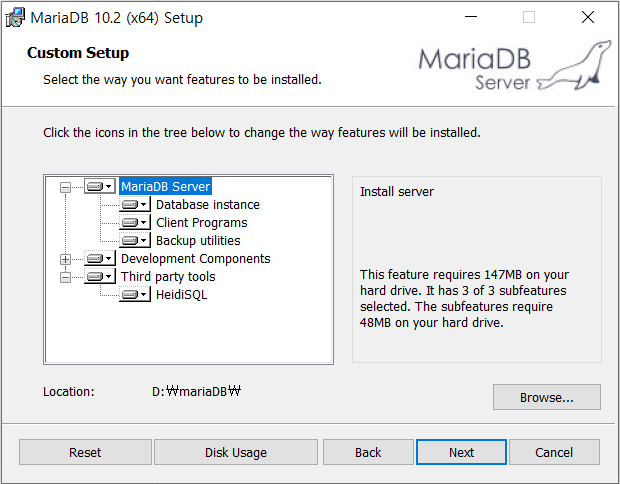Proceed with the Next button
This screenshot has height=484, width=620.
(461, 452)
